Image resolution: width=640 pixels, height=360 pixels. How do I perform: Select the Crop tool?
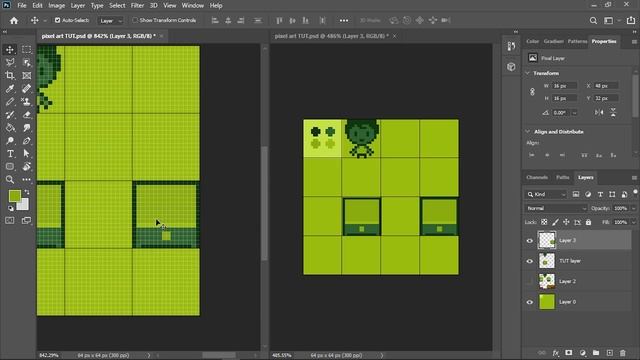click(10, 76)
